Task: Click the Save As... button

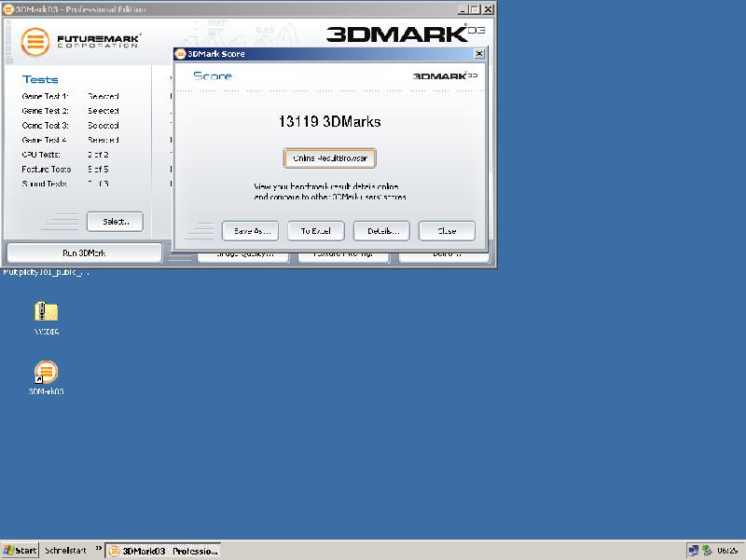Action: [250, 231]
